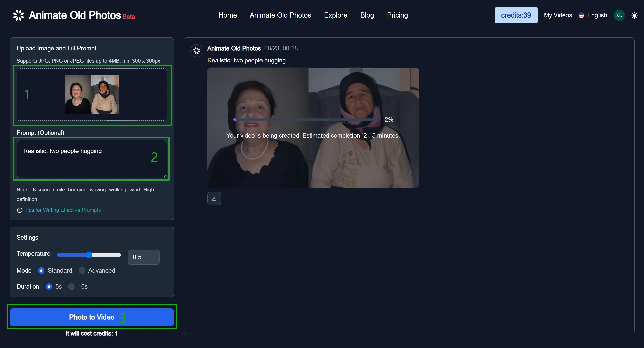Click the My Videos icon
The image size is (644, 348).
coord(558,15)
